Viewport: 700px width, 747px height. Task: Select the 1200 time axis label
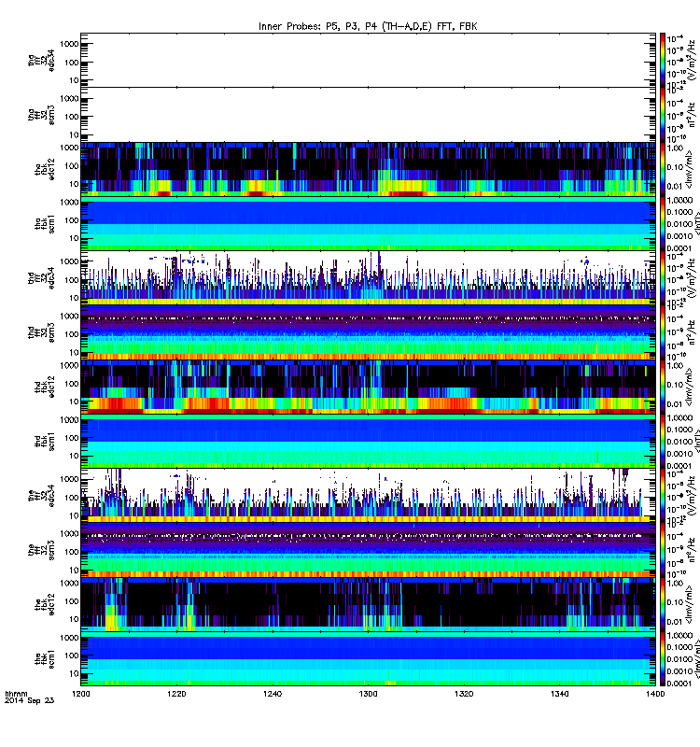(x=81, y=694)
